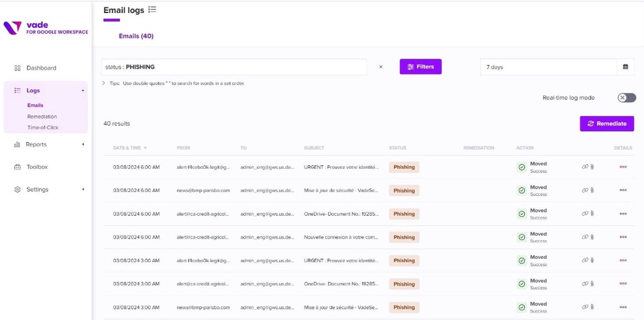Click link icon on Nouvelle connexion row
This screenshot has width=644, height=320.
585,237
